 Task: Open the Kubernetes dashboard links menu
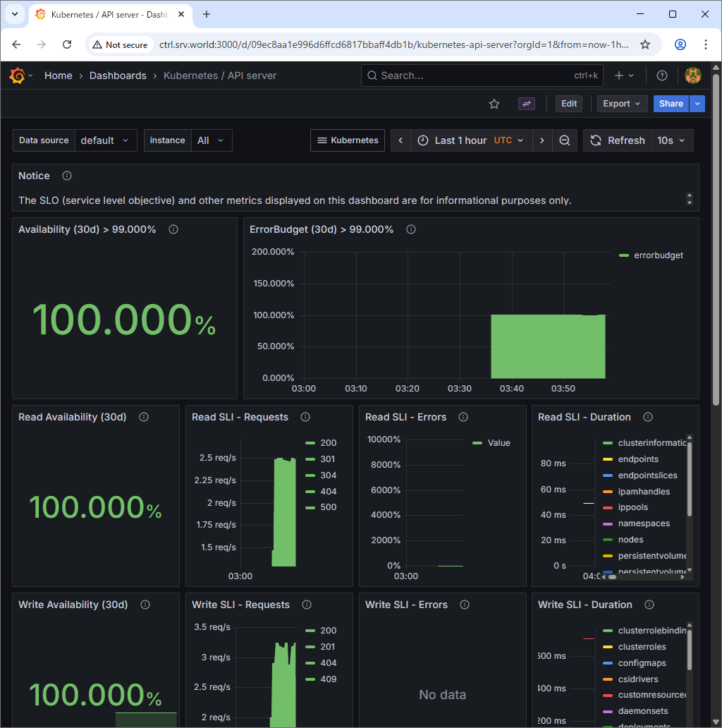click(348, 140)
